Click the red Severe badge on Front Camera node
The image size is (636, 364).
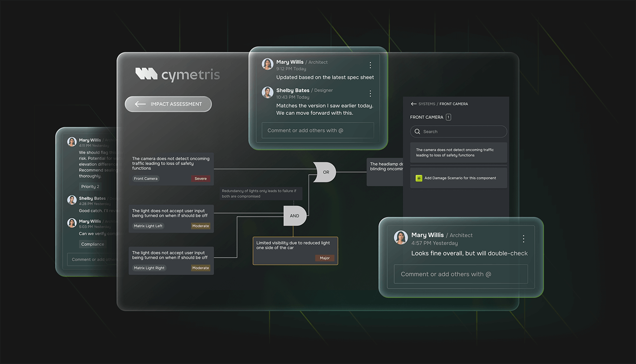pyautogui.click(x=200, y=178)
